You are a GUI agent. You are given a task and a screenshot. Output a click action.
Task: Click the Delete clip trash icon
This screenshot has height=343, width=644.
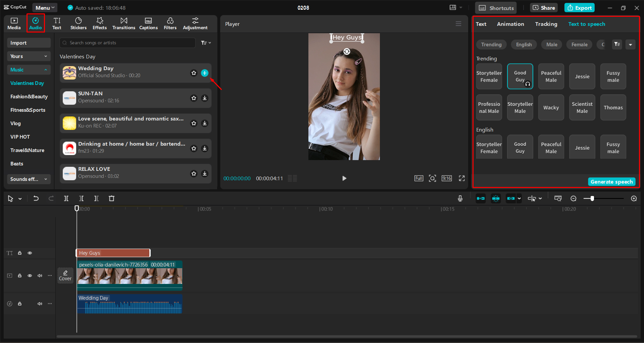(111, 198)
